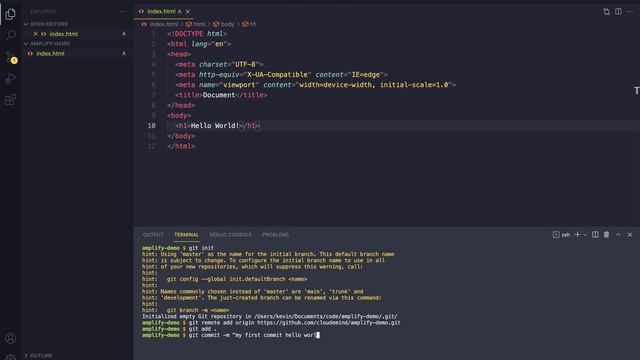
Task: Click the viewport meta tag line
Action: point(316,85)
